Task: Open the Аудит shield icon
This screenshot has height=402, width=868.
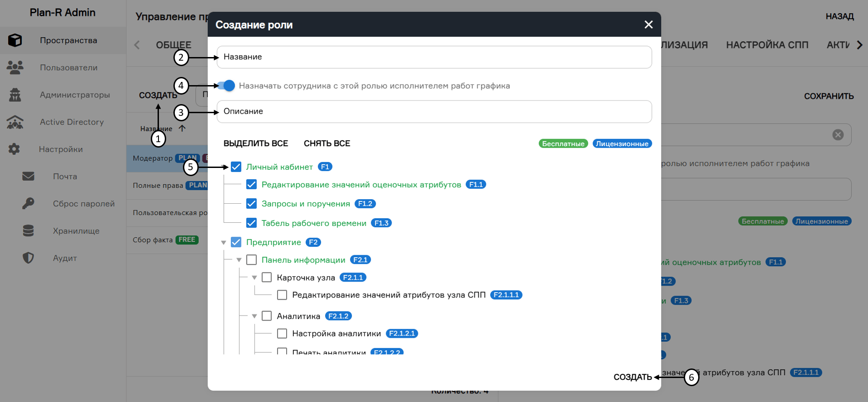Action: pyautogui.click(x=28, y=258)
